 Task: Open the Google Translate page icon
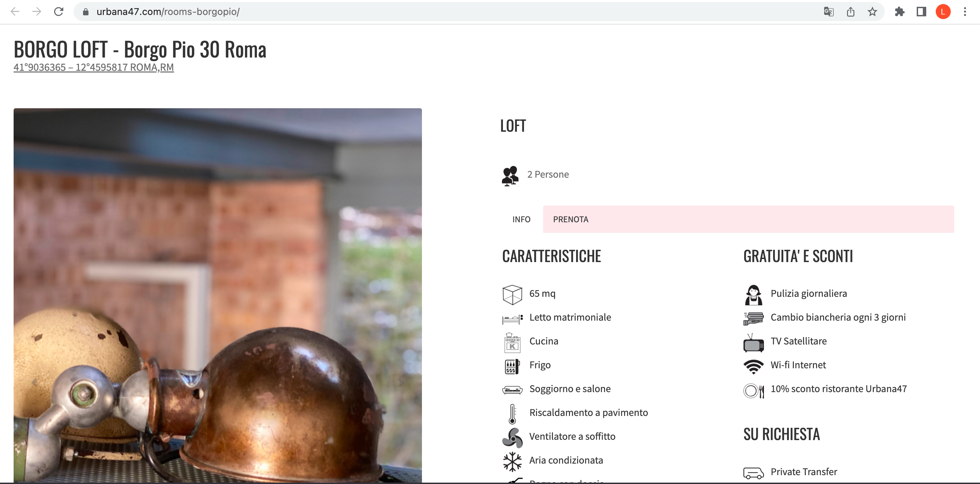[828, 12]
